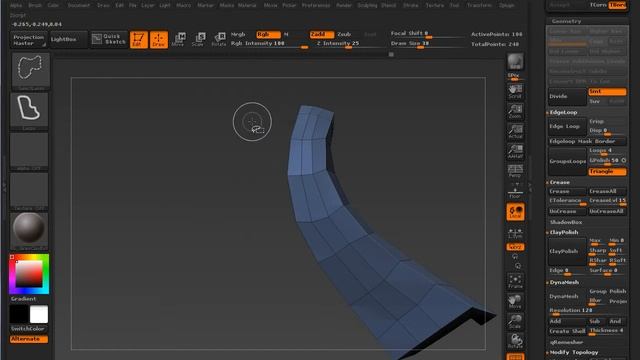Open the Layer menu

pyautogui.click(x=147, y=5)
